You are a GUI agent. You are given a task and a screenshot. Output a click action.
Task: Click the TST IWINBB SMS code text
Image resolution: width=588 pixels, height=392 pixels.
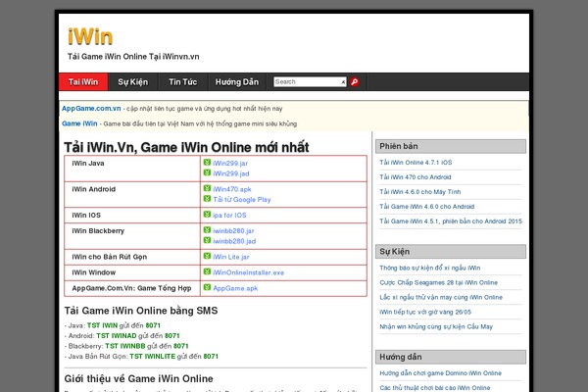124,346
